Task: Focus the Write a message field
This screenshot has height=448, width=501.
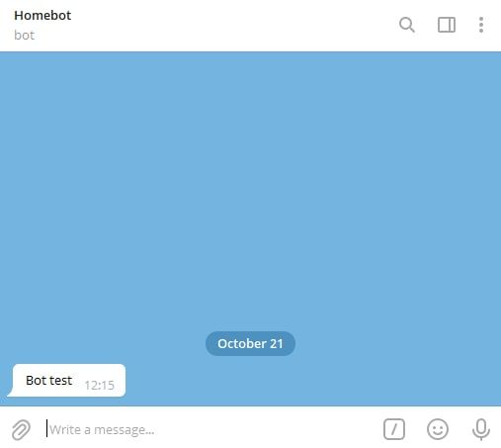Action: tap(210, 429)
